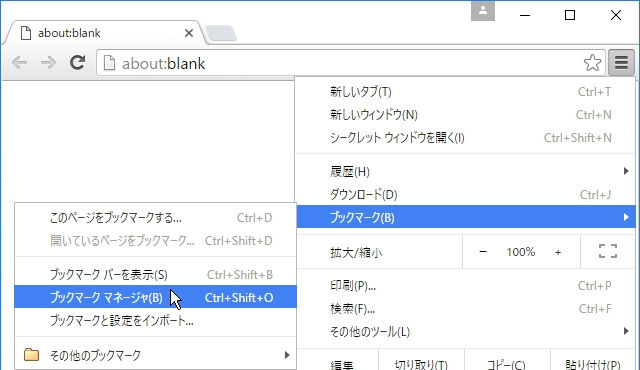Expand the その他のブックマーク folder
The width and height of the screenshot is (640, 370).
click(155, 354)
